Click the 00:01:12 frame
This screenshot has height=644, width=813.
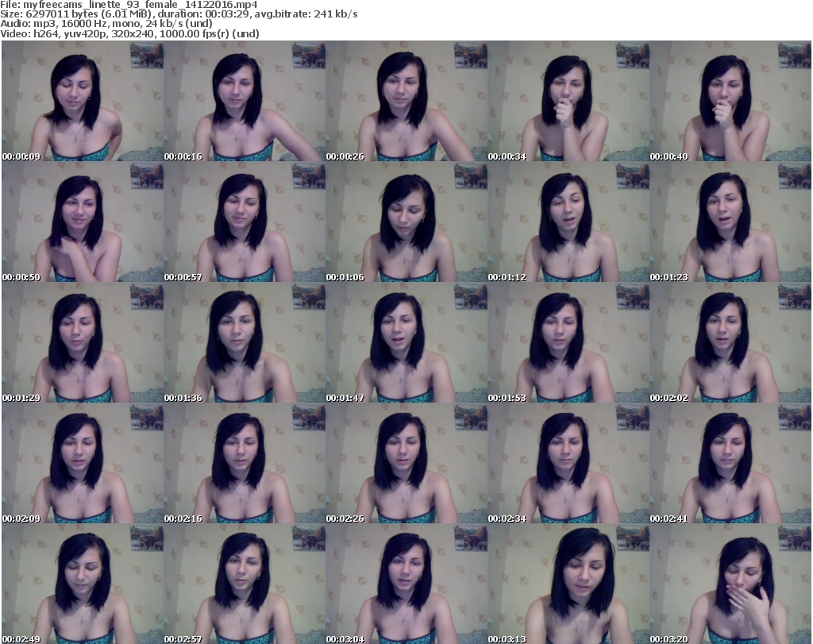(x=568, y=222)
